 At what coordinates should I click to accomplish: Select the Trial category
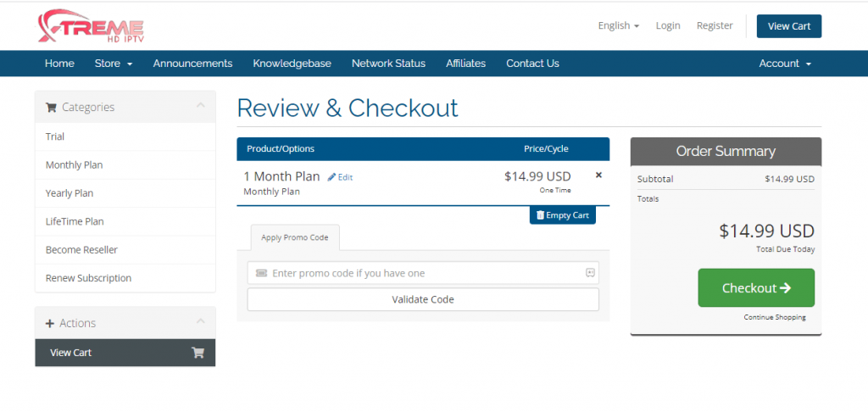point(125,136)
